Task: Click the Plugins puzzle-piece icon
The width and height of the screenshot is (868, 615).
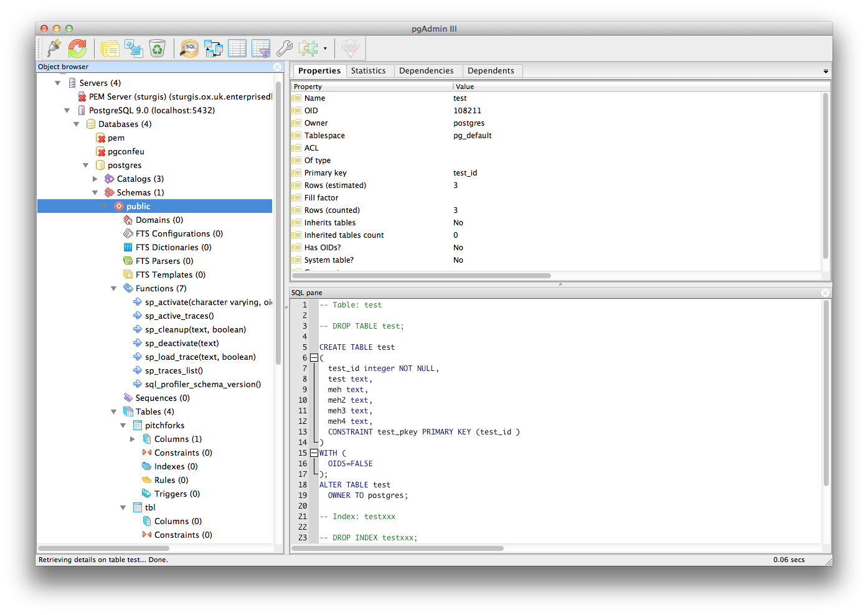Action: click(x=308, y=48)
